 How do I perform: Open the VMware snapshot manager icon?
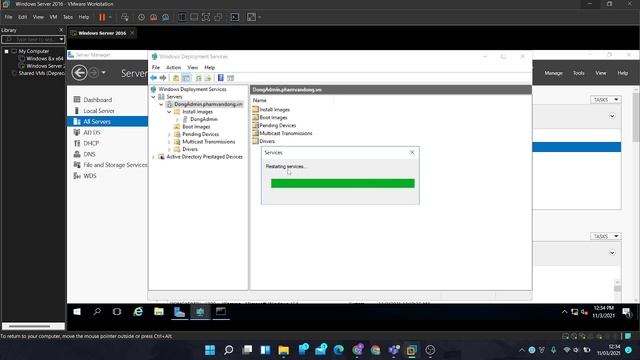[166, 17]
